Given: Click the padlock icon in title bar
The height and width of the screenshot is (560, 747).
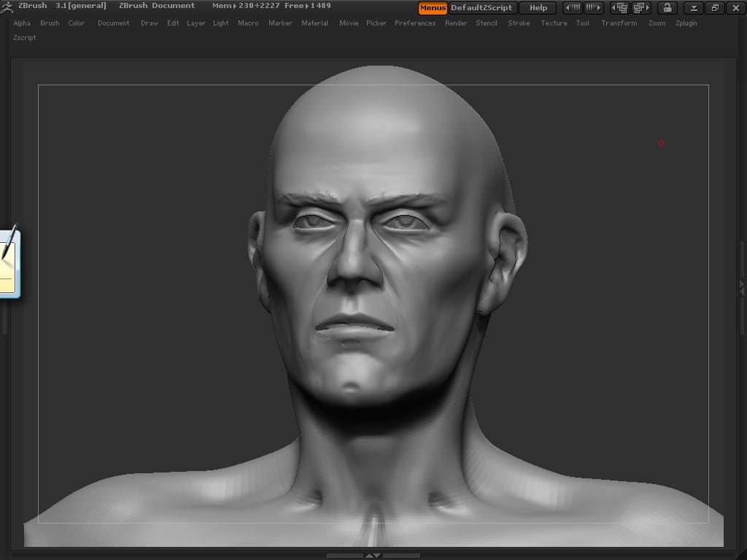Looking at the screenshot, I should click(667, 7).
